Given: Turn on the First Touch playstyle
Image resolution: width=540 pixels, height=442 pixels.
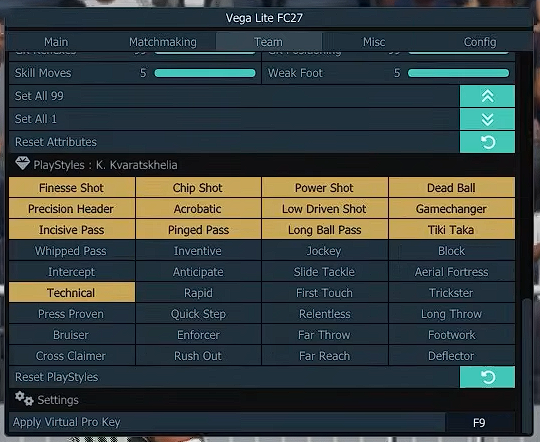Looking at the screenshot, I should tap(324, 293).
